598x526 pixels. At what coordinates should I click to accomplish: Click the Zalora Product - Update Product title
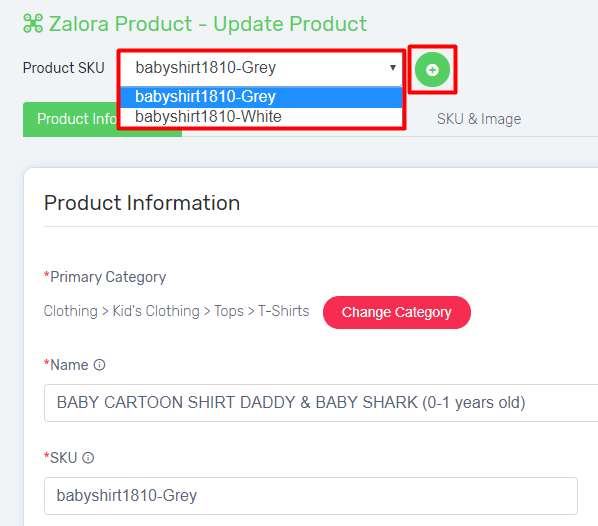pos(207,24)
